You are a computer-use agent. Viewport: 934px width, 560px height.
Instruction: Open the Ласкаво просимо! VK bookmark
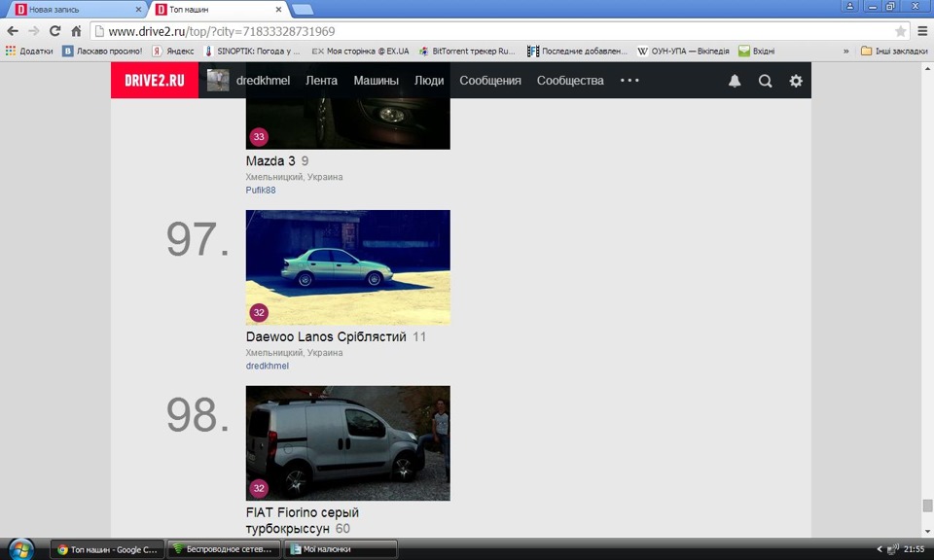[102, 52]
